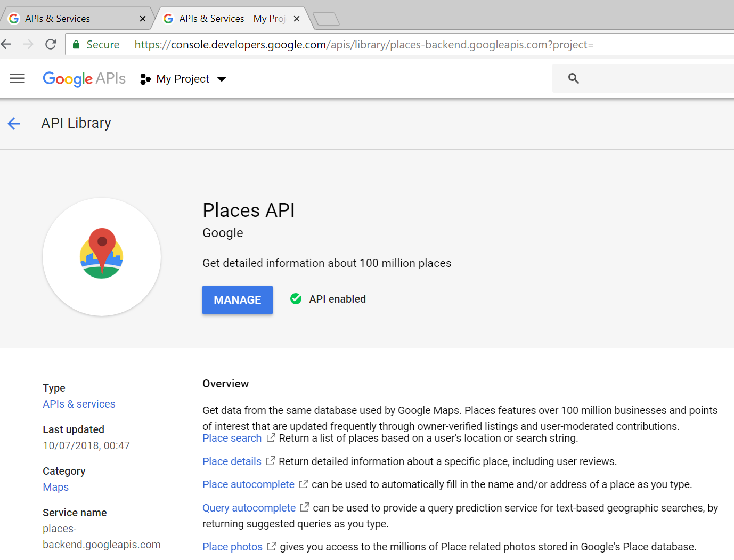Open the Place autocomplete link
The image size is (734, 560).
pyautogui.click(x=248, y=484)
